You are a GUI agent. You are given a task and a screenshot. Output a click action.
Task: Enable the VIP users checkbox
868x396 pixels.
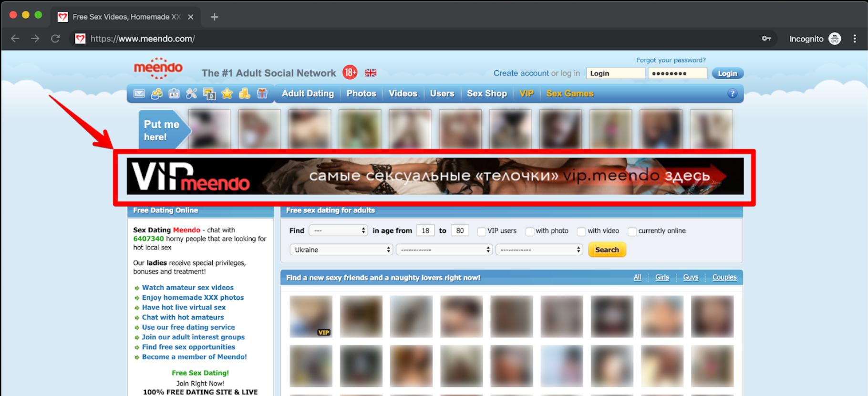[482, 231]
